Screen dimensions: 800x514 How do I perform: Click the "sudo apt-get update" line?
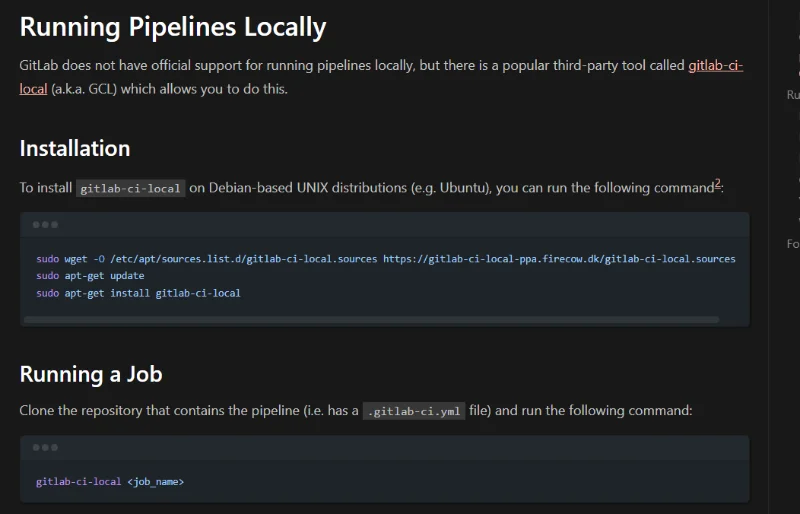90,276
